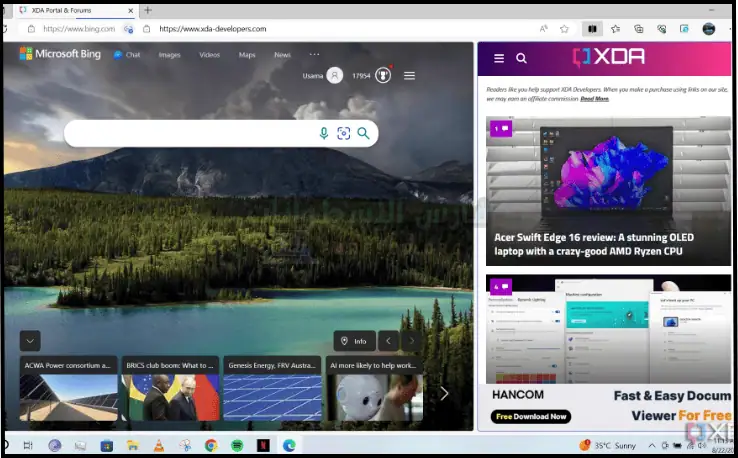The width and height of the screenshot is (738, 458).
Task: Click the Bing voice search microphone icon
Action: (x=323, y=133)
